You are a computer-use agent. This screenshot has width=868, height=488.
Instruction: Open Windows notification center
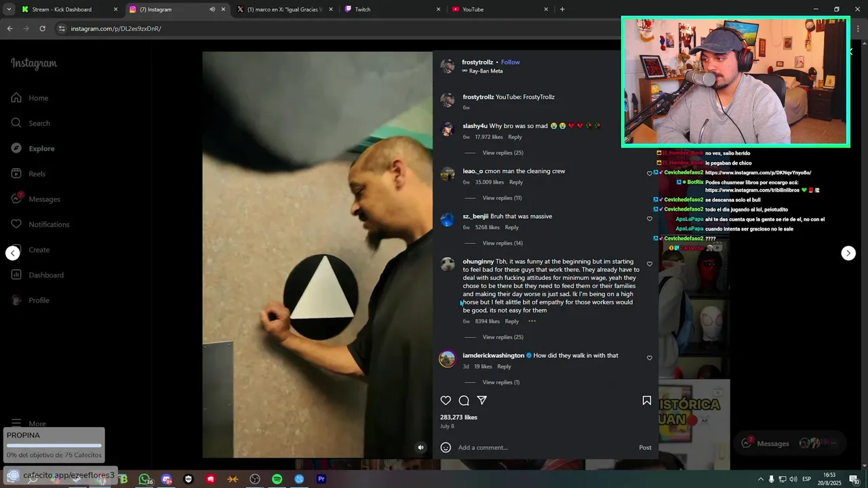pos(854,479)
